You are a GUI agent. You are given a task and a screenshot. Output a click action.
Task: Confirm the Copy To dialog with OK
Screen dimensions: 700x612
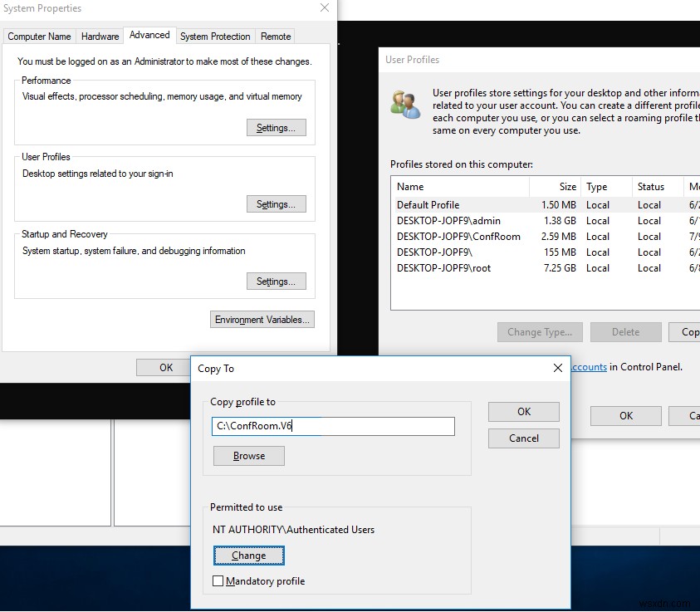click(x=523, y=411)
